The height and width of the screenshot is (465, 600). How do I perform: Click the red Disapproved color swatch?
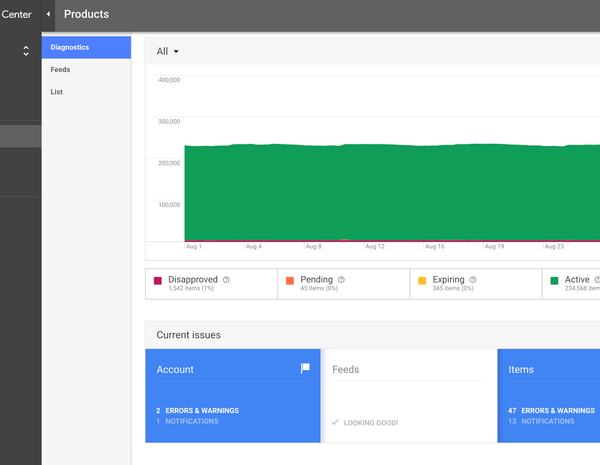[x=158, y=281]
